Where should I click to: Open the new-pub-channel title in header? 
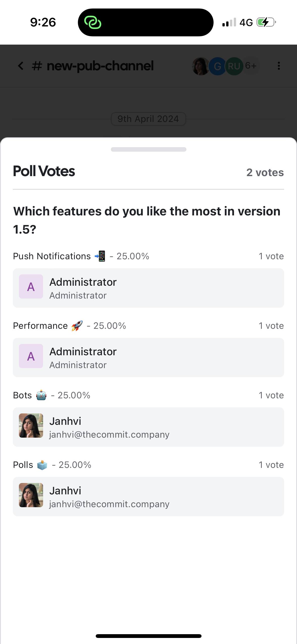click(100, 66)
